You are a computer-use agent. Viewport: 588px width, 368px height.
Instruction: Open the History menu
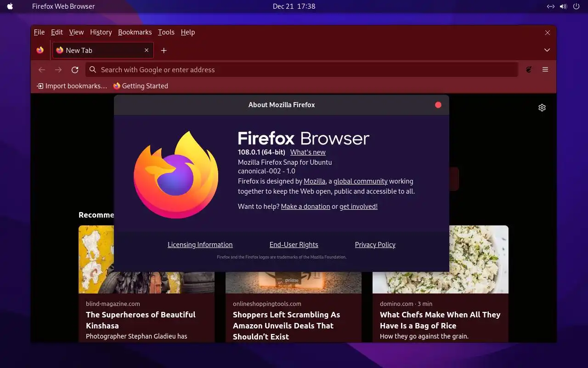(x=101, y=32)
